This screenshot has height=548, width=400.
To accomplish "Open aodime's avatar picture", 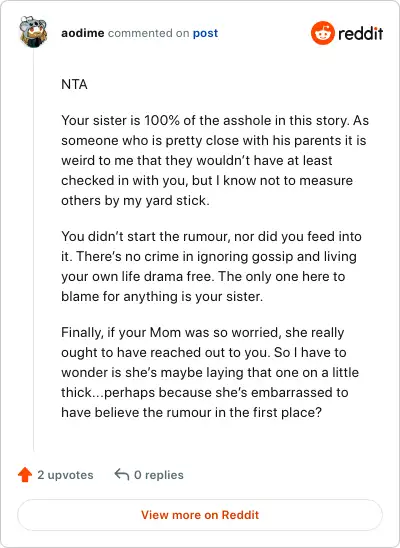I will (33, 31).
